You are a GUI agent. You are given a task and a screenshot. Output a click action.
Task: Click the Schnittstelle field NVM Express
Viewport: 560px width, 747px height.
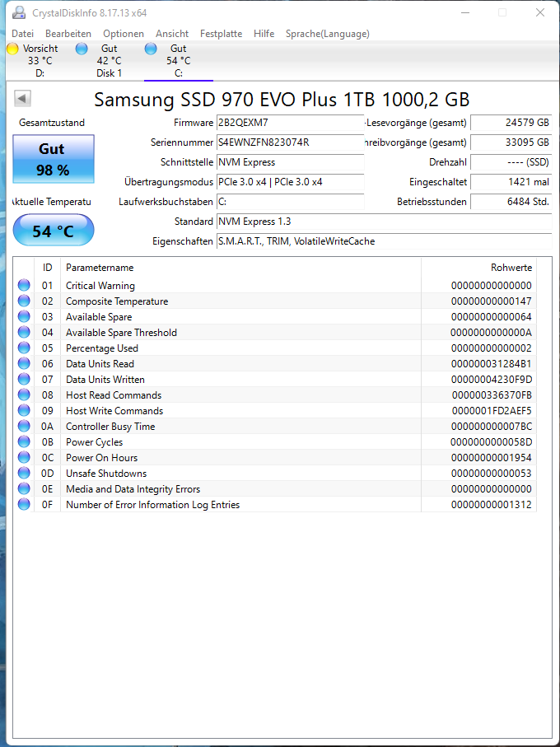[x=291, y=162]
